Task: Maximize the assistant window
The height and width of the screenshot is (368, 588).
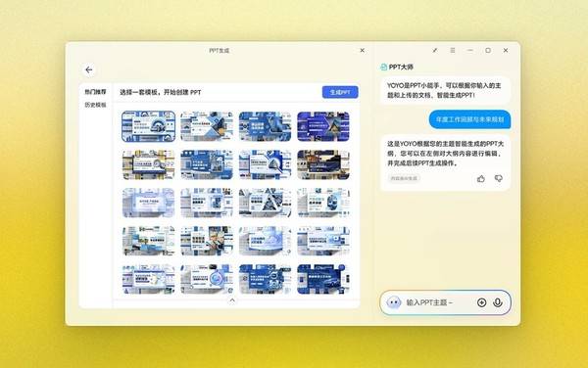Action: 488,50
